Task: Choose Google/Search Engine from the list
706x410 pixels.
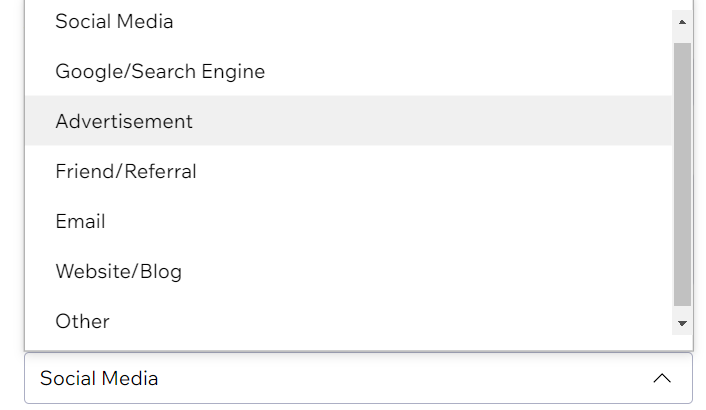Action: [160, 71]
